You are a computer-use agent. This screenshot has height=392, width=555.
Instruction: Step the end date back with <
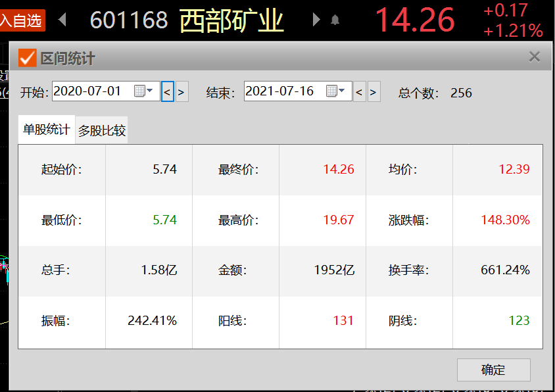click(359, 92)
